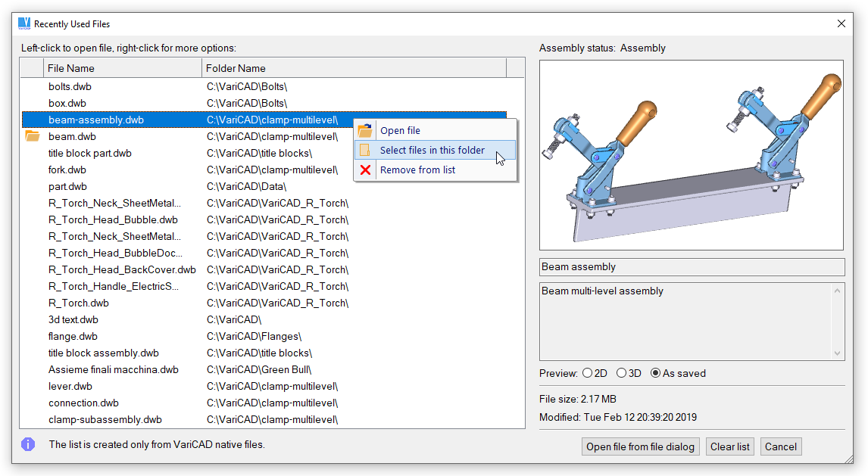Sort by the Folder Name column header

tap(353, 68)
